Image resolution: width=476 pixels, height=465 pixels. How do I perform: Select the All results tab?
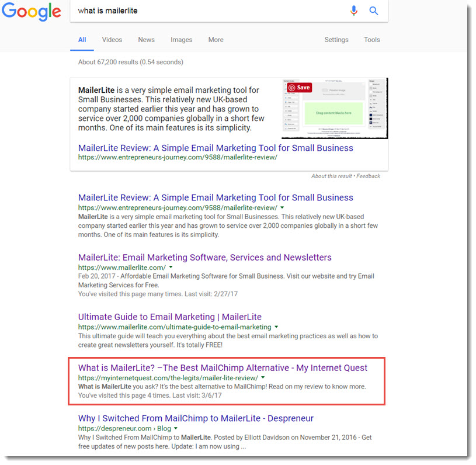click(x=82, y=40)
